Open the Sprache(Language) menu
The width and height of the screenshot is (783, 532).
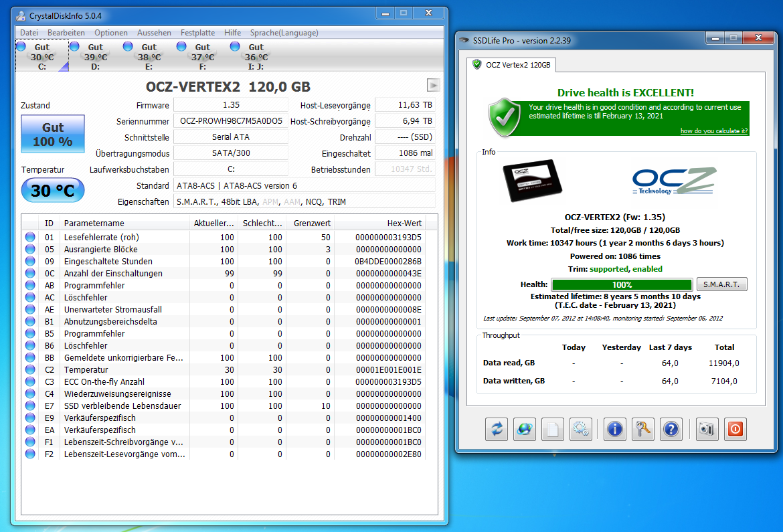[284, 33]
